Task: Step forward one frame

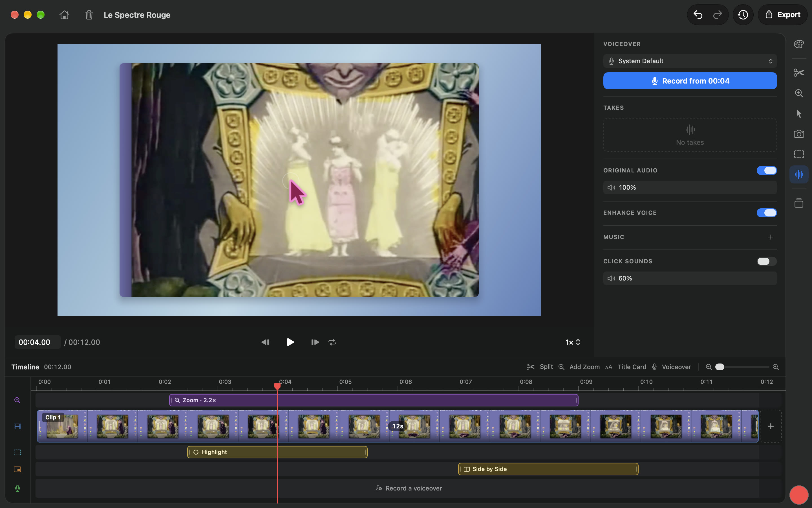Action: click(x=315, y=342)
